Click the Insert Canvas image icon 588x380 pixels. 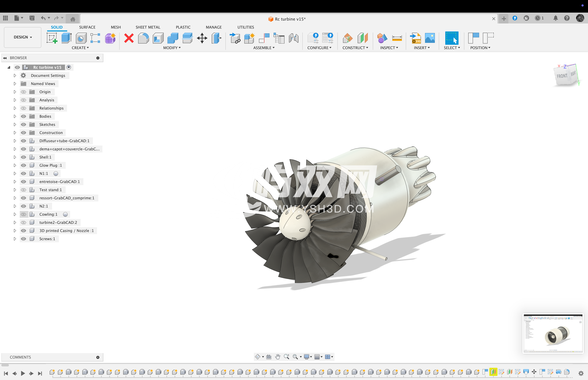pos(430,38)
